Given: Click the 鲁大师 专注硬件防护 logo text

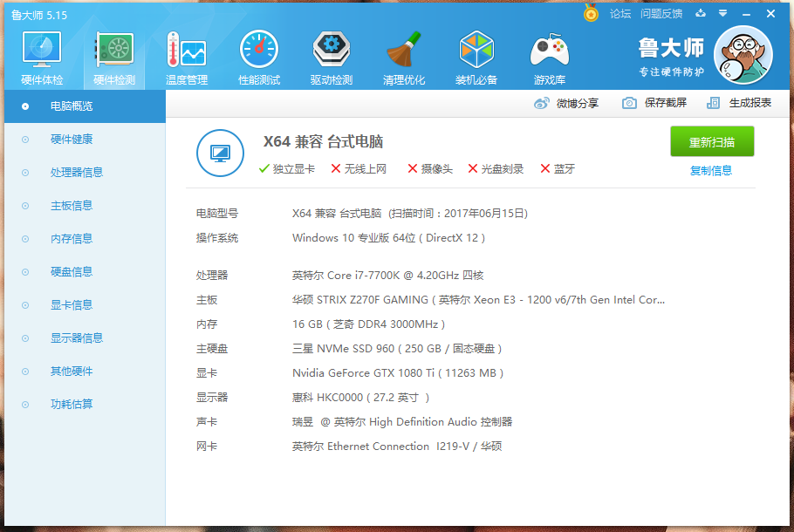Looking at the screenshot, I should pyautogui.click(x=671, y=58).
